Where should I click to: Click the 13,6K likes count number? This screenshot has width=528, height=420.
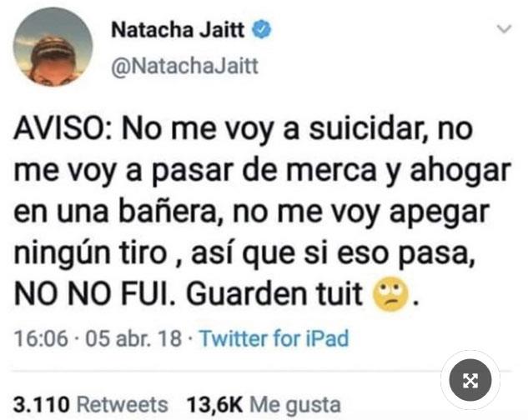214,405
